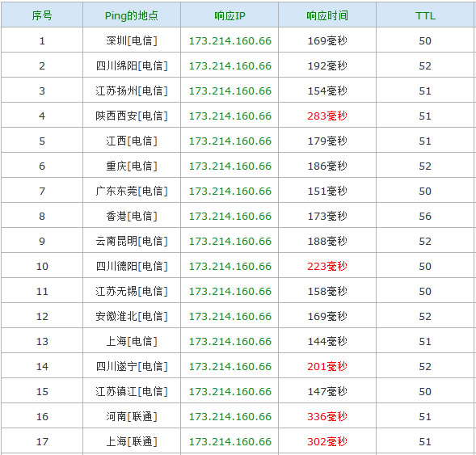Select the 江苏扬州[电信] location cell
Screen dimensions: 476x455
tap(132, 91)
